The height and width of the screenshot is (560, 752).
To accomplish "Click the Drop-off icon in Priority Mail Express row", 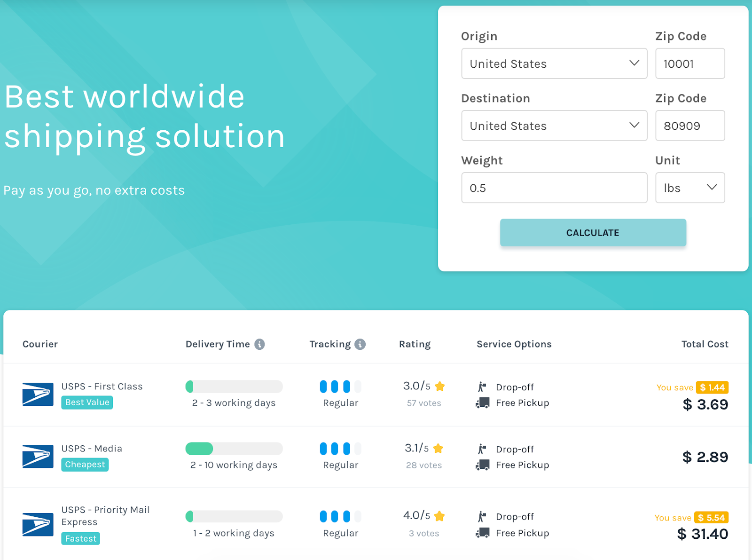I will click(482, 517).
